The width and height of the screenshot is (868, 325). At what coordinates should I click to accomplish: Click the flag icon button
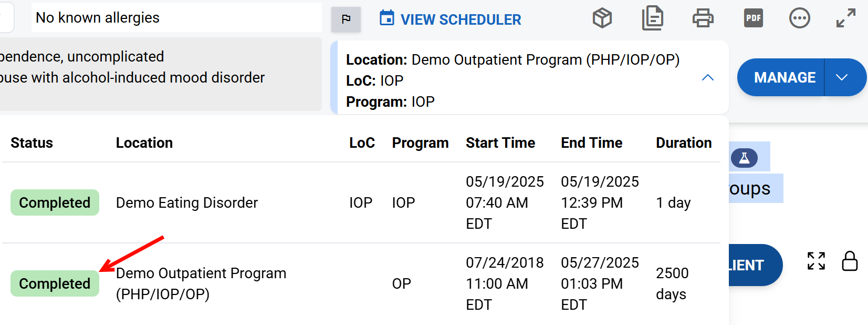point(346,19)
